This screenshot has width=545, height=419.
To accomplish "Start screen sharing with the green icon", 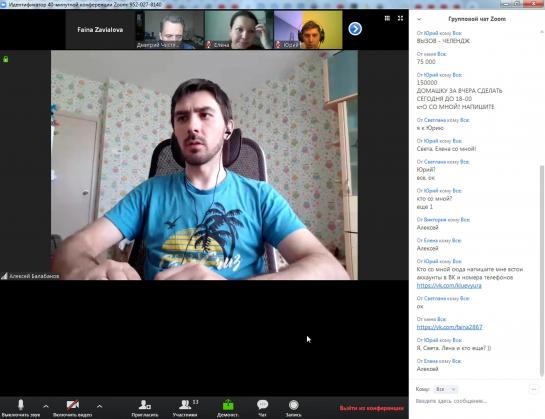I will tap(228, 408).
